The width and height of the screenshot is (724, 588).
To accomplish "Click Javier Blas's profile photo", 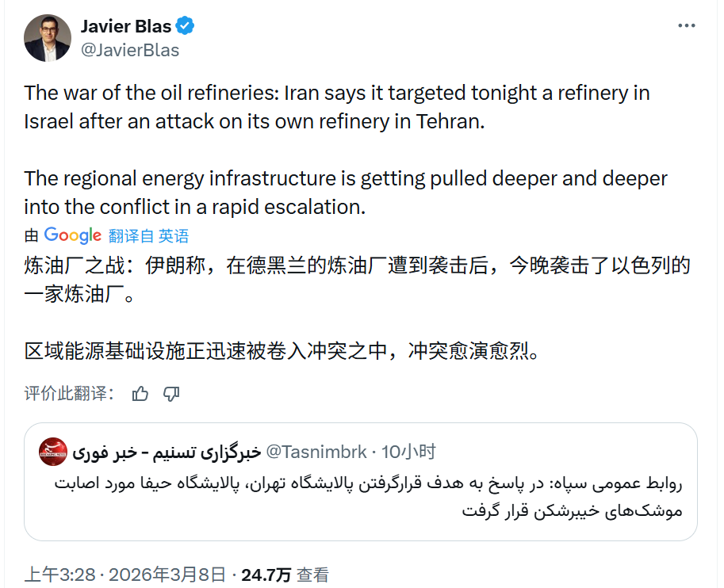I will coord(47,38).
